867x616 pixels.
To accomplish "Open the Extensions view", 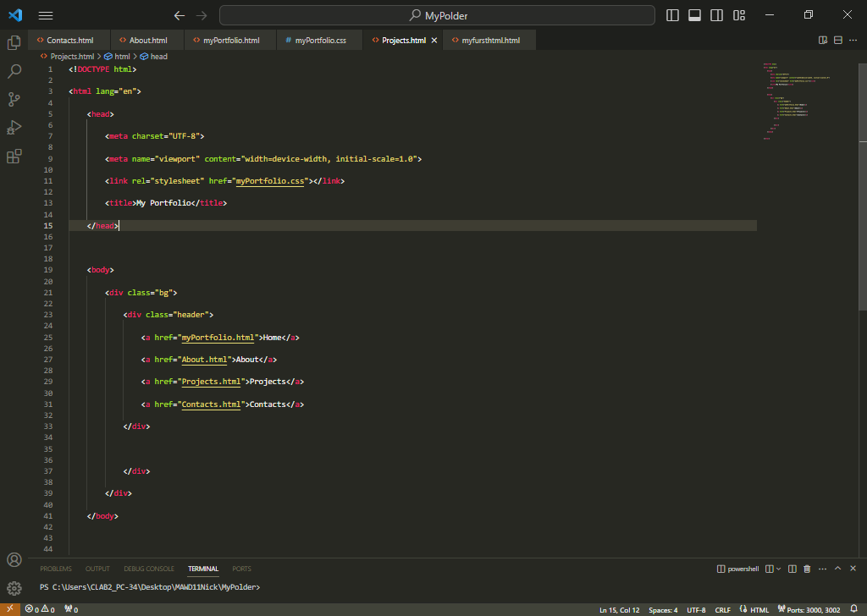I will pos(14,157).
